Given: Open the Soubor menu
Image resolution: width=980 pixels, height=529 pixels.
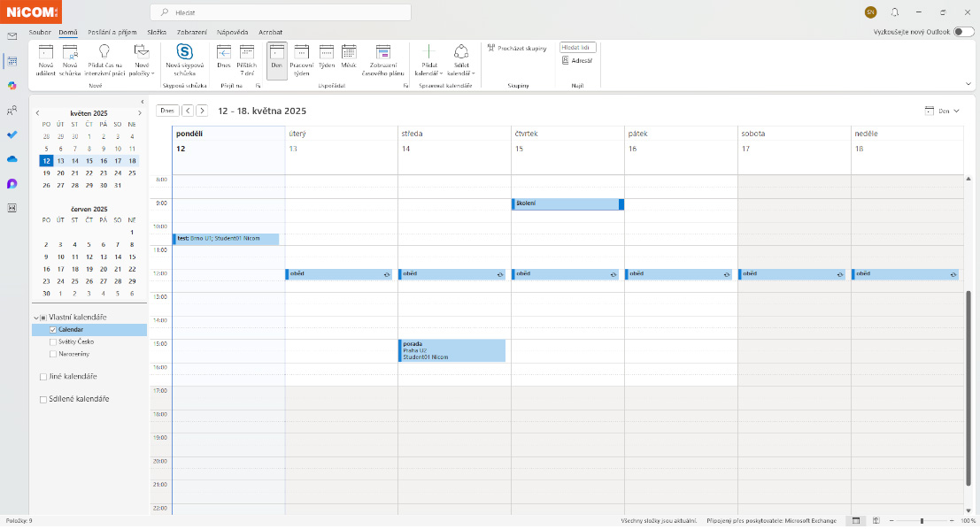Looking at the screenshot, I should coord(40,32).
